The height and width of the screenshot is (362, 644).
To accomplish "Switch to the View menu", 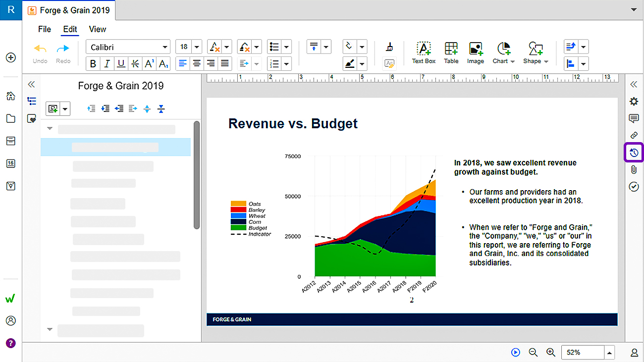I will [98, 29].
